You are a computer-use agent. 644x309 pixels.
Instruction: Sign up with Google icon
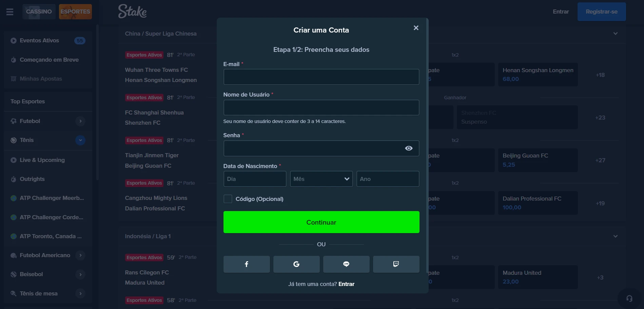tap(296, 264)
